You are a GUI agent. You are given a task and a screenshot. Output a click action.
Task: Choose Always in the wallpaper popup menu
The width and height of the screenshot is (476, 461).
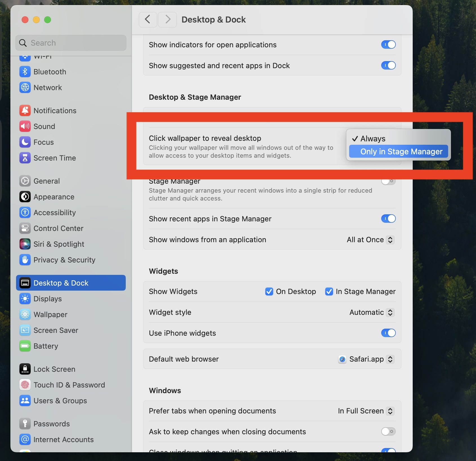pos(372,139)
